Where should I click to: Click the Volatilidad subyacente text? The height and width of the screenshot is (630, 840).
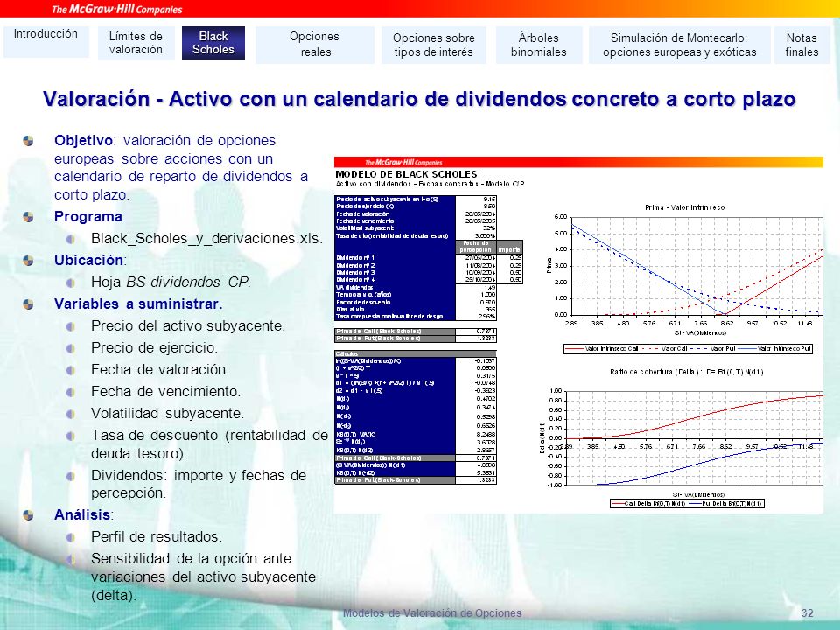[168, 414]
